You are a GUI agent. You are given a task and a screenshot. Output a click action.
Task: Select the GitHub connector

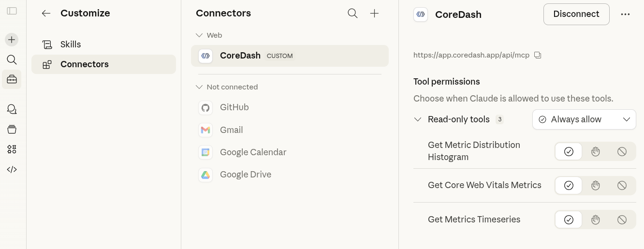coord(234,107)
